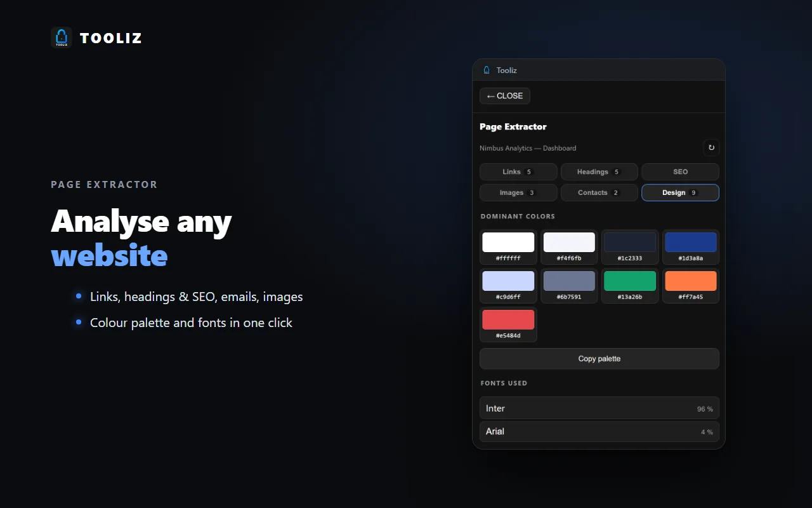Pick the light blue #c9d6ff swatch
812x508 pixels.
pos(508,286)
